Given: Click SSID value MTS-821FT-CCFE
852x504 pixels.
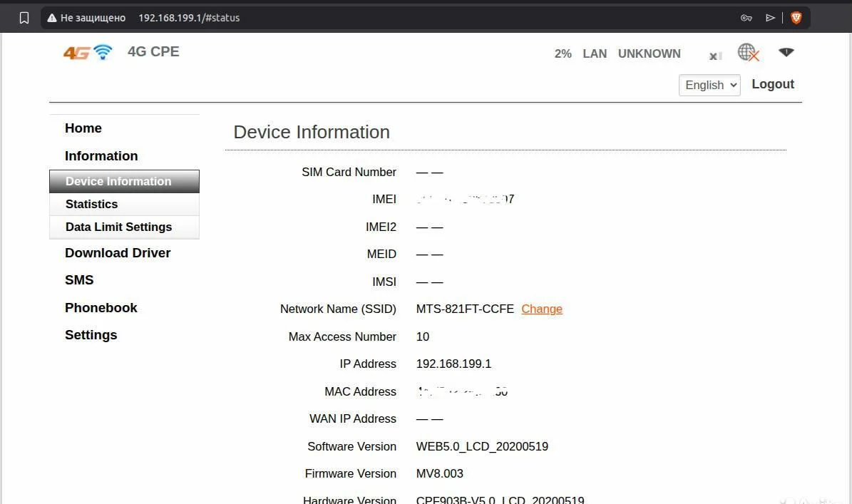Looking at the screenshot, I should (x=465, y=309).
